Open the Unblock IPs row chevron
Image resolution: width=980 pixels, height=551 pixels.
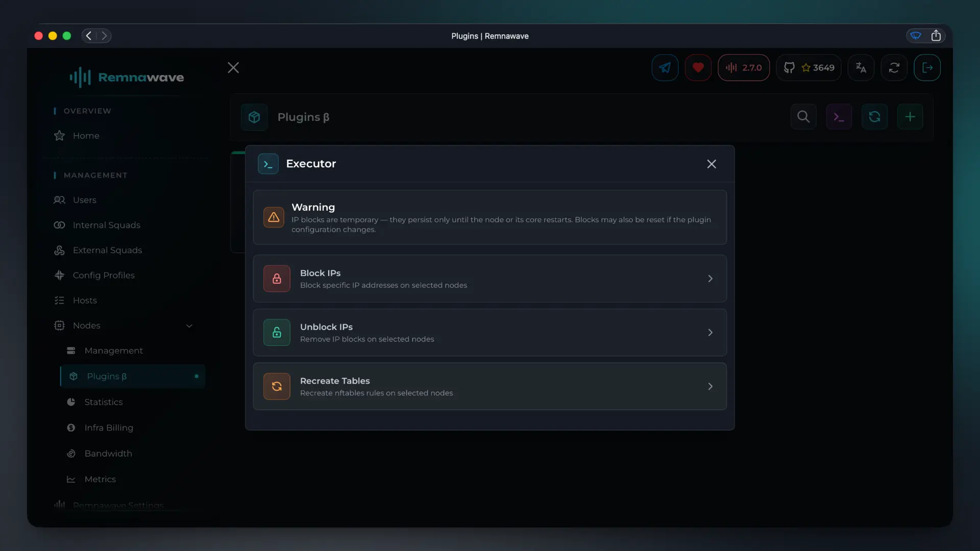710,333
